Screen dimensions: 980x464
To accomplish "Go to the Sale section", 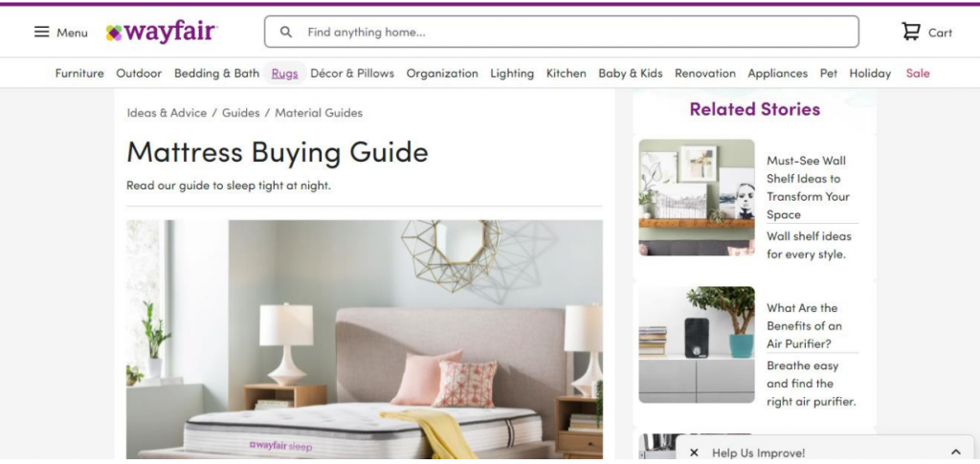I will 918,73.
